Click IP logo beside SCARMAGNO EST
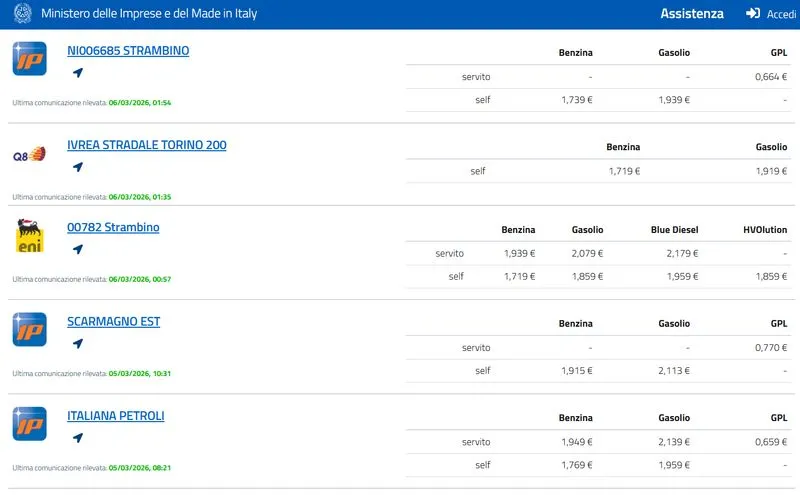 29,330
